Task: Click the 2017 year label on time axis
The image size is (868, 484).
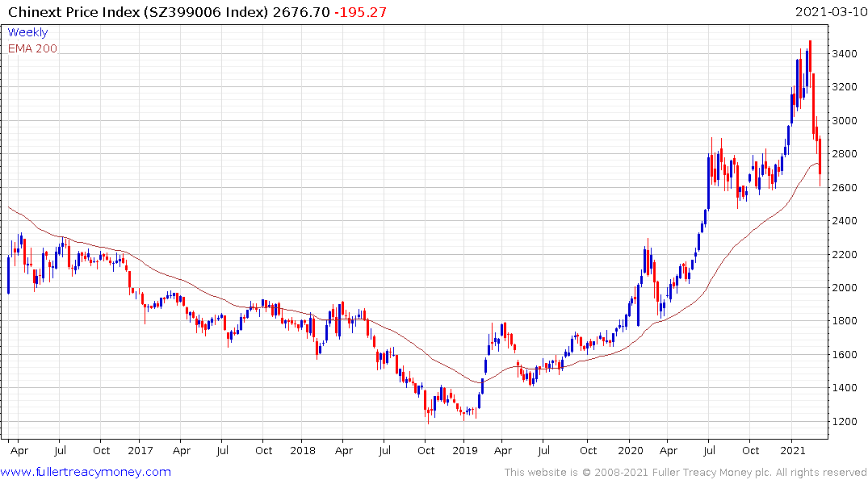Action: pos(140,450)
